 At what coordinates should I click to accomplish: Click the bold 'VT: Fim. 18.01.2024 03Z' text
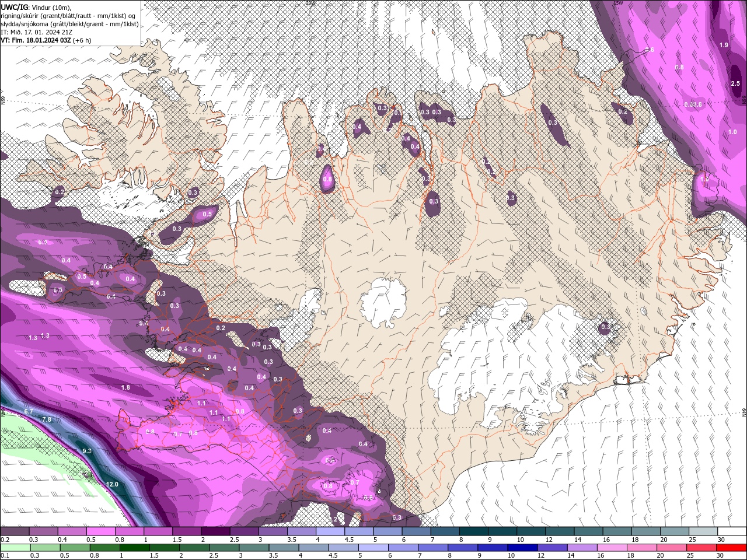(x=36, y=40)
